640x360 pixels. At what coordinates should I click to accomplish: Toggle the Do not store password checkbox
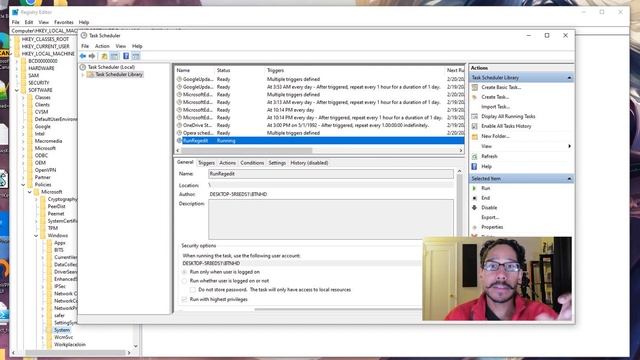click(193, 290)
